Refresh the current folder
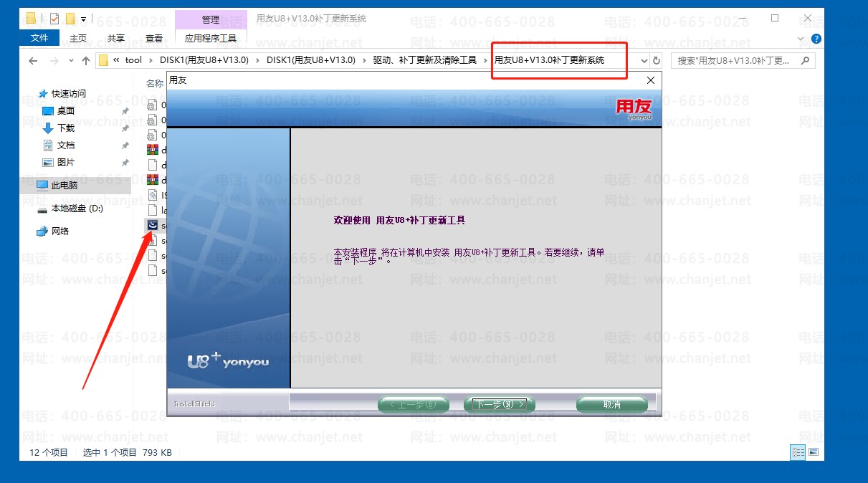Image resolution: width=868 pixels, height=483 pixels. (x=657, y=61)
